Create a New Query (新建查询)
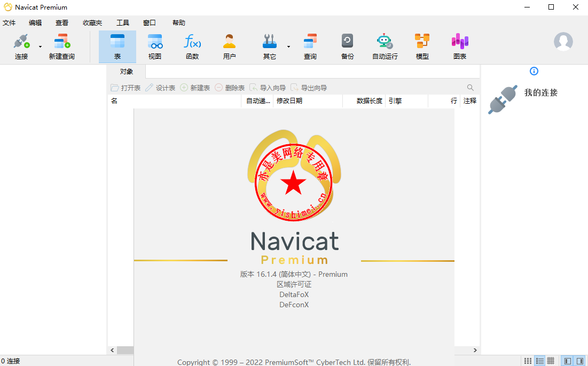The height and width of the screenshot is (366, 588). (x=62, y=46)
